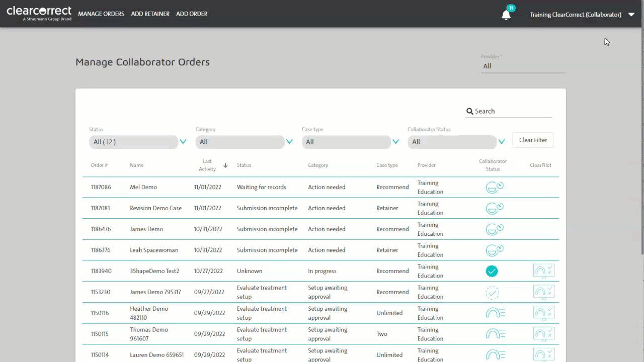Sort by Last Activity arrow
The width and height of the screenshot is (644, 362).
point(225,165)
